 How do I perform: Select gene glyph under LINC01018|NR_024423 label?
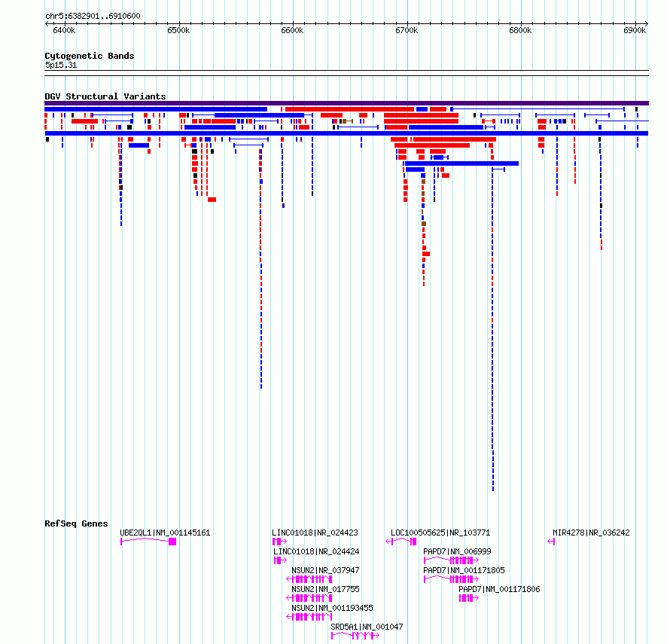(279, 542)
